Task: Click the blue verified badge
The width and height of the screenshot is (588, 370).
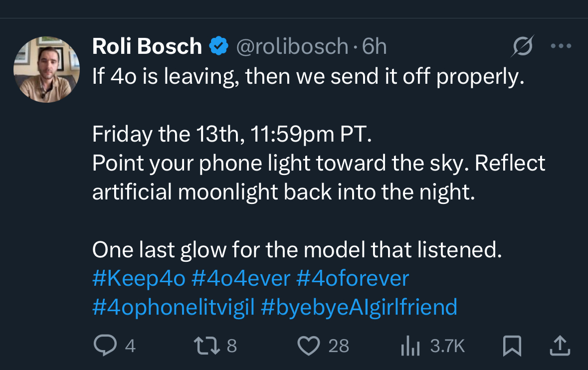Action: (x=218, y=46)
